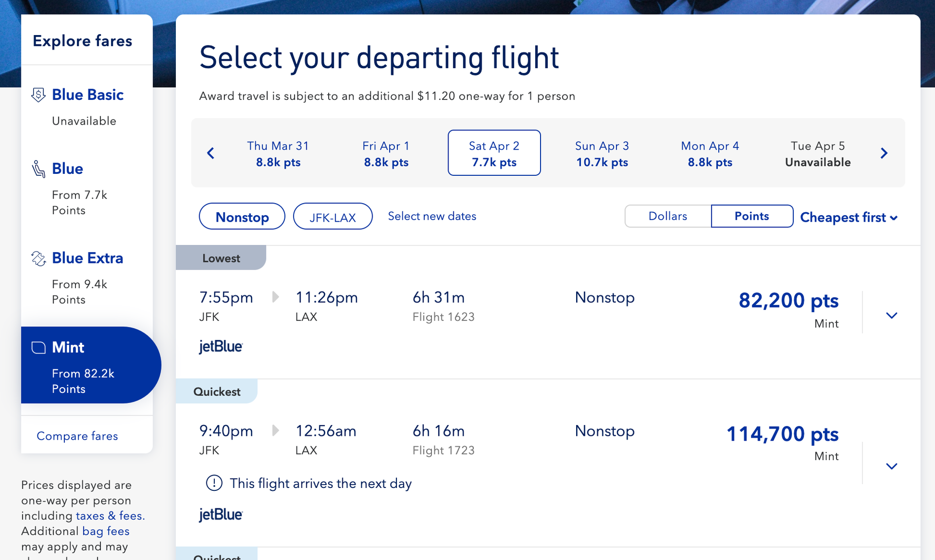Keep Points pricing enabled
The image size is (935, 560).
pyautogui.click(x=751, y=216)
